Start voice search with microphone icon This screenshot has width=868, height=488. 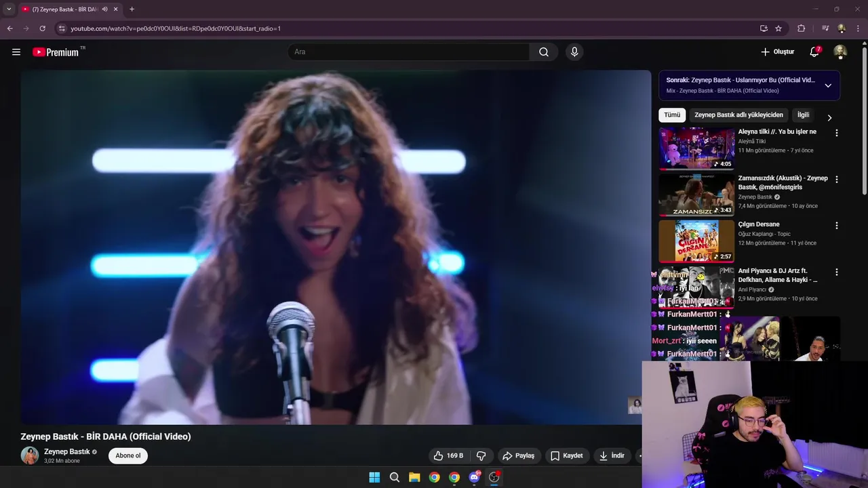coord(574,52)
